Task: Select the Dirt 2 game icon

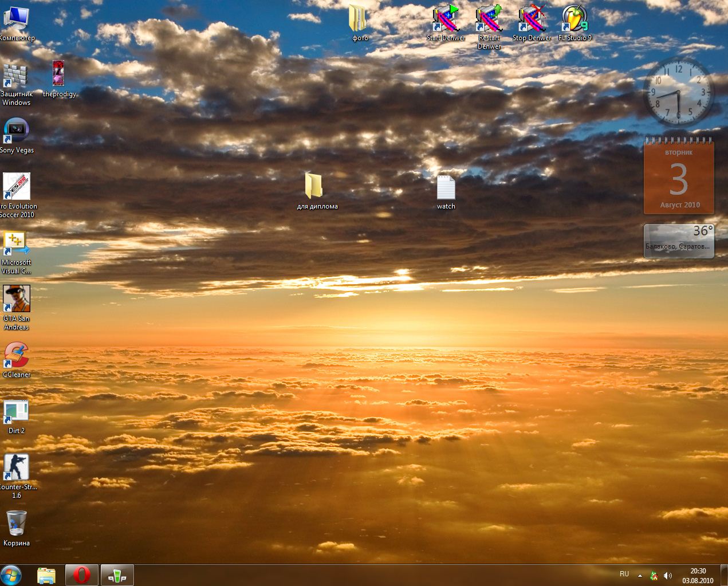Action: (x=17, y=411)
